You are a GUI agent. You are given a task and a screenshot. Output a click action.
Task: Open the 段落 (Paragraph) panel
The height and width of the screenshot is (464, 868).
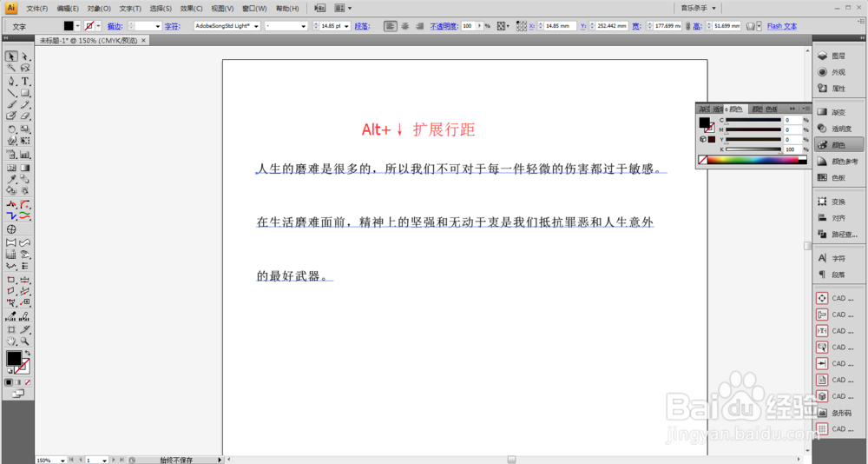click(x=838, y=275)
